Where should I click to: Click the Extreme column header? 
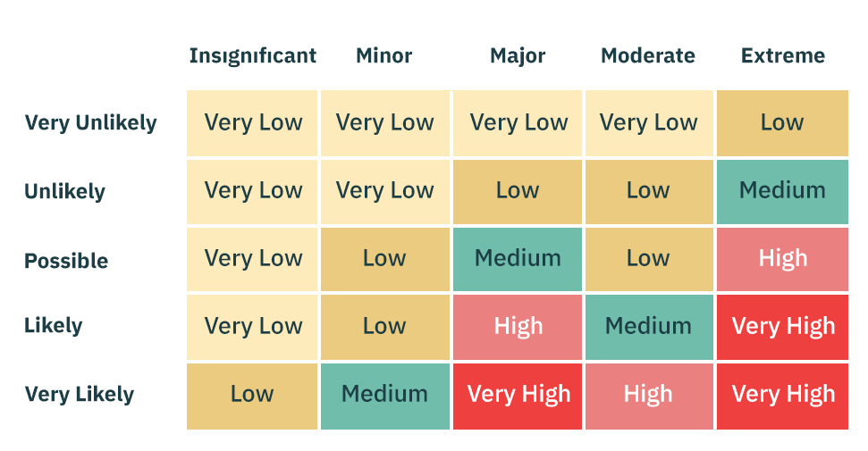coord(783,56)
